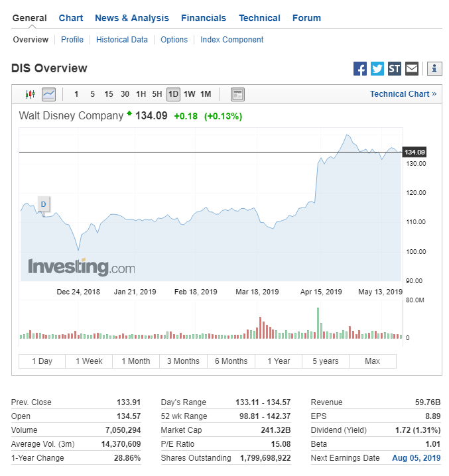
Task: Set chart interval to 1H
Action: pos(141,94)
